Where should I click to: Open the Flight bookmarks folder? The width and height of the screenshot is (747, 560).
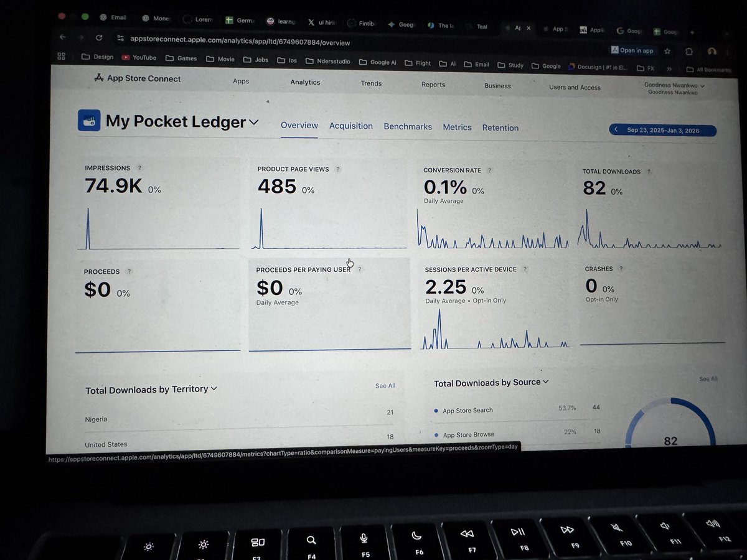pyautogui.click(x=418, y=63)
